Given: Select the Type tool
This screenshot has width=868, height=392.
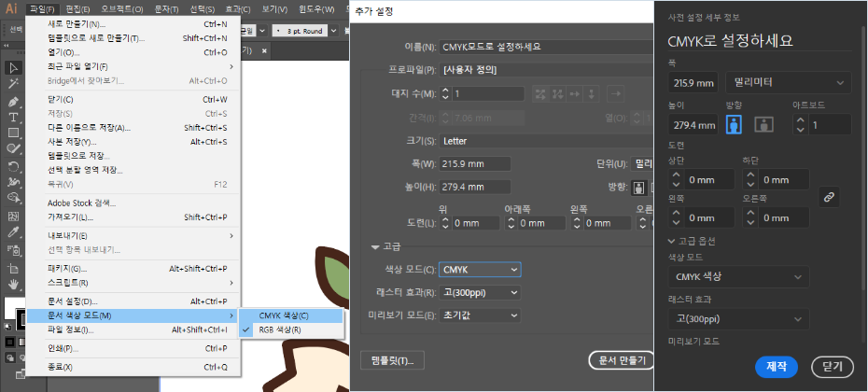Looking at the screenshot, I should [14, 118].
